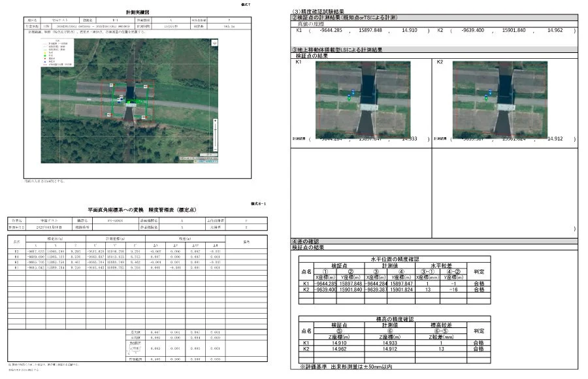Select the green reference point marker on the map
Viewport: 588px width, 379px height.
[x=128, y=101]
